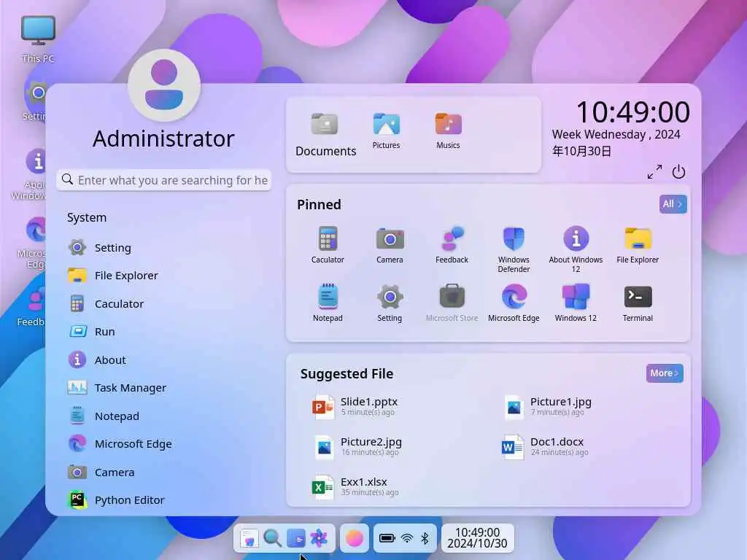Open About Windows 12 pinned icon

[576, 249]
